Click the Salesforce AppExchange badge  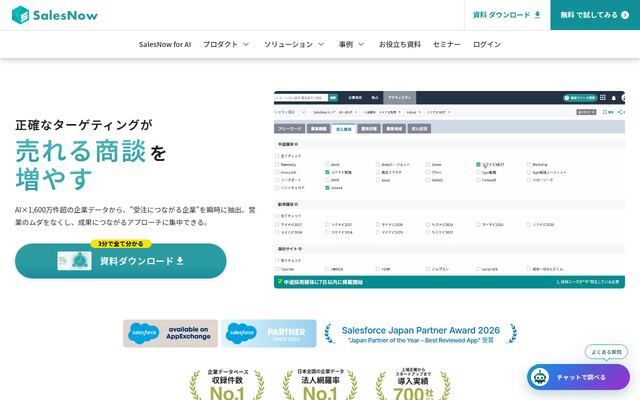coord(170,333)
